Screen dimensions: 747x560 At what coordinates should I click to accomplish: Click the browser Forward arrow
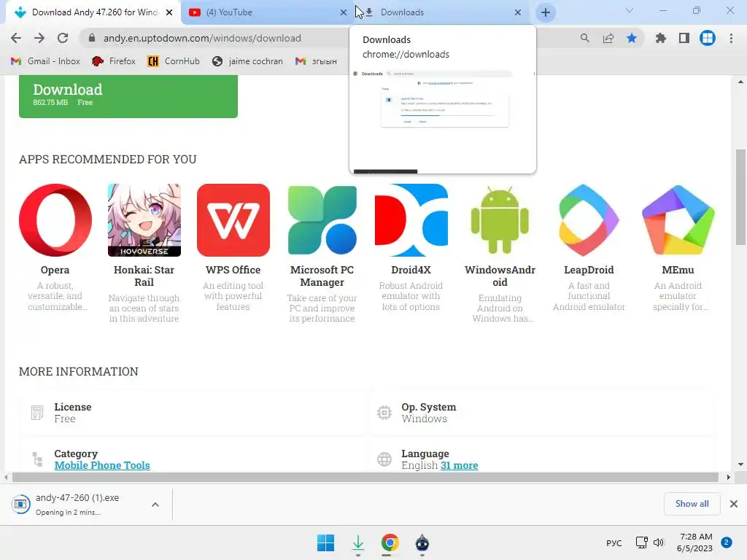pos(39,38)
